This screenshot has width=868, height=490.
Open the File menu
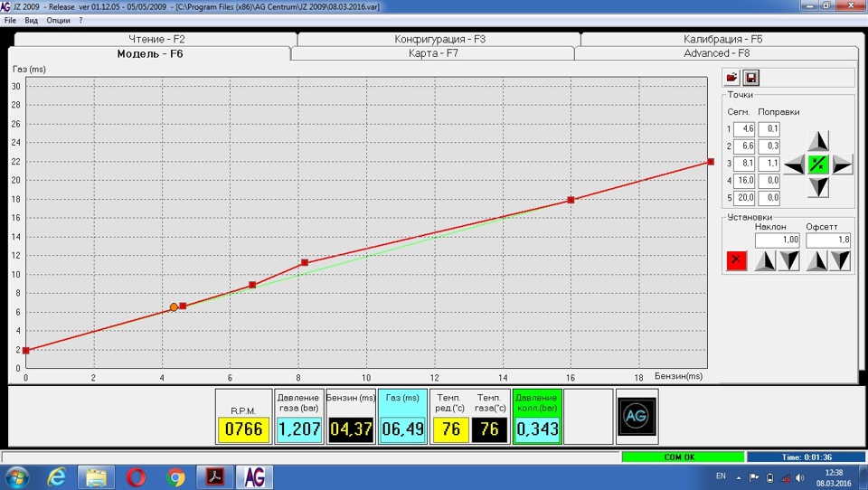10,20
